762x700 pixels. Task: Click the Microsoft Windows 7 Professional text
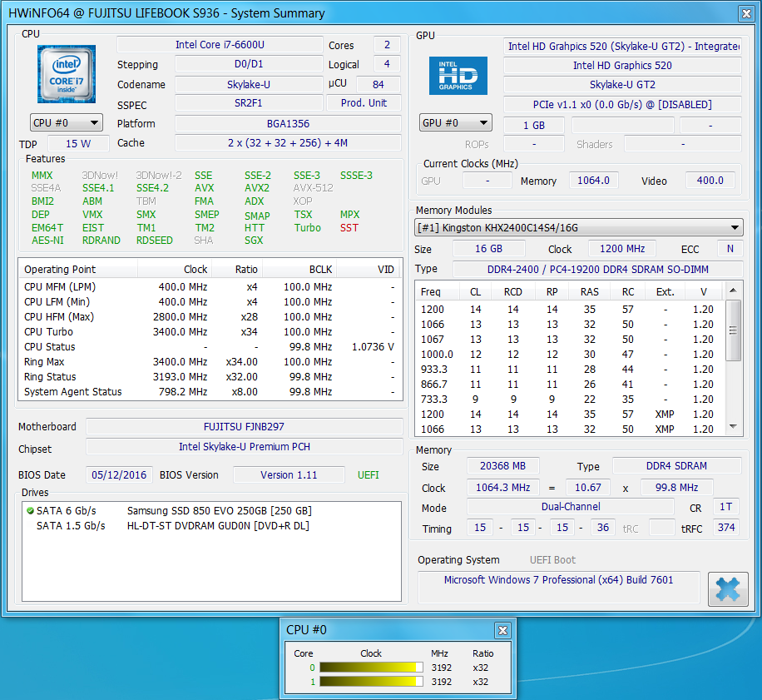click(558, 580)
